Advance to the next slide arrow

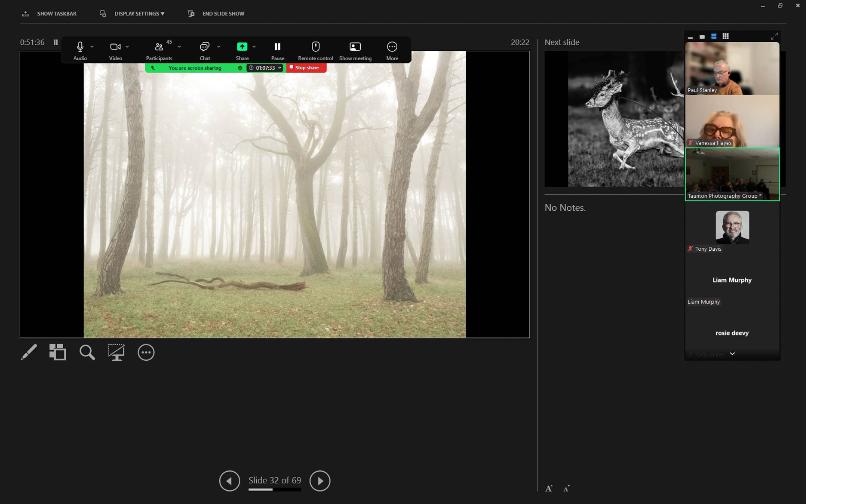319,480
